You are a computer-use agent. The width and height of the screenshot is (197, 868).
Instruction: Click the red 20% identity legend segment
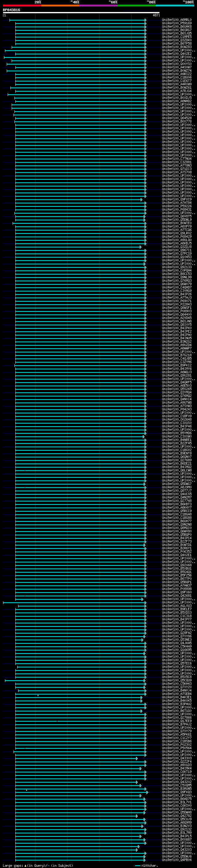(x=22, y=6)
